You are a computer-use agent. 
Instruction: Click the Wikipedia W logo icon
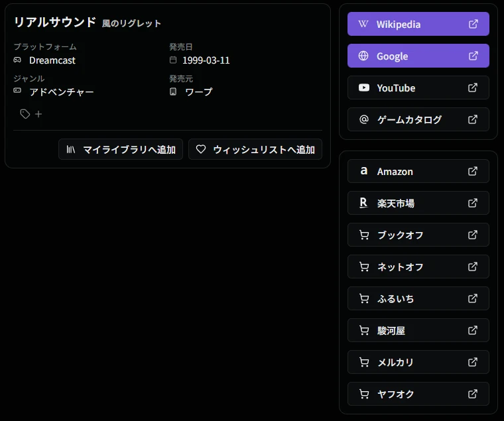363,24
